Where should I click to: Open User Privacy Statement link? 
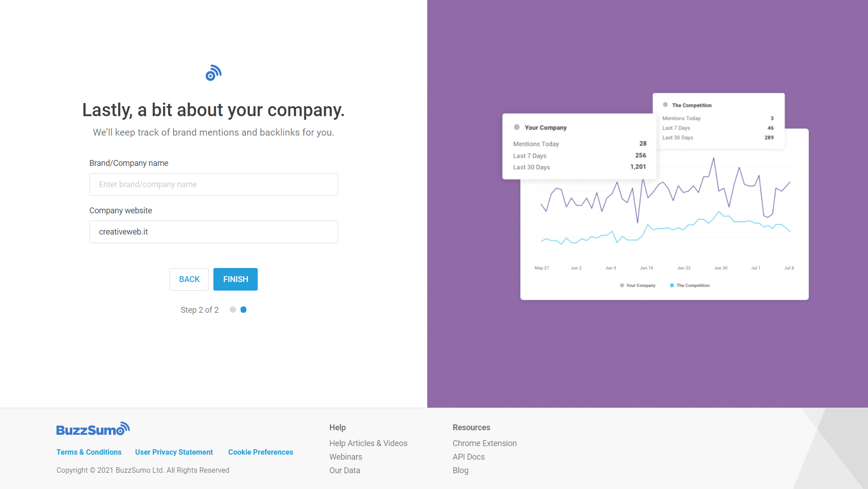(x=174, y=452)
